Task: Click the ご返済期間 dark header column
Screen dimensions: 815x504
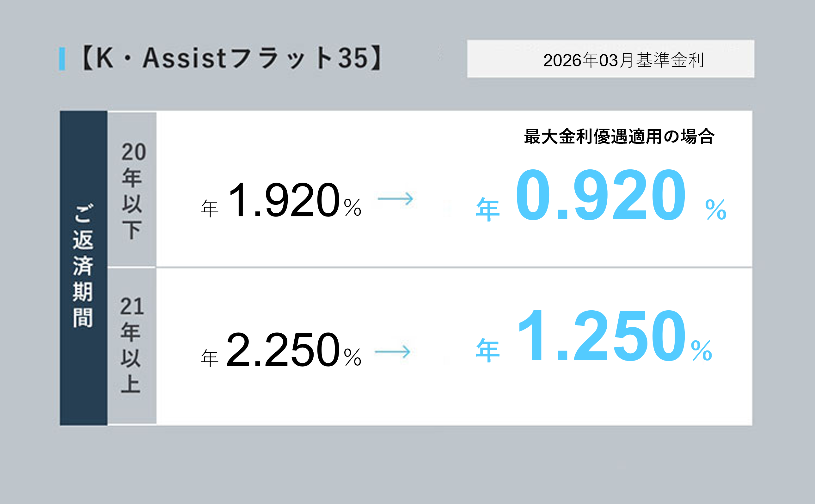Action: [x=83, y=268]
